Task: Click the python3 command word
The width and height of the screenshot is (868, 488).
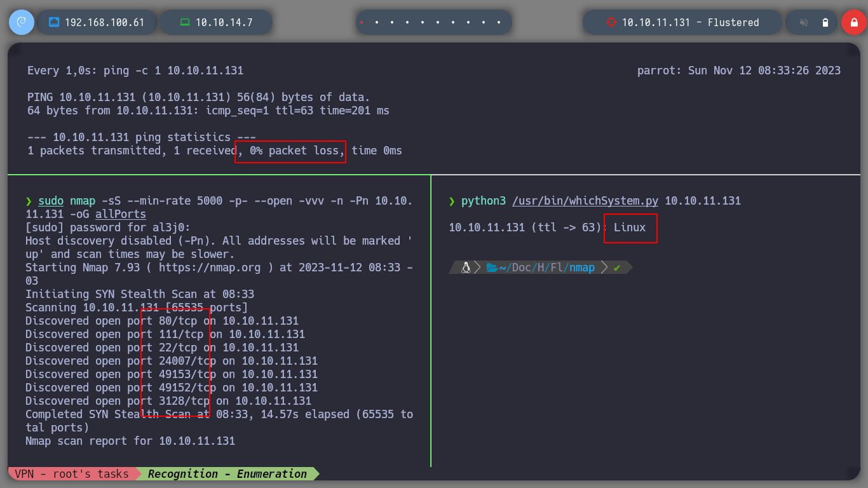Action: [x=484, y=201]
